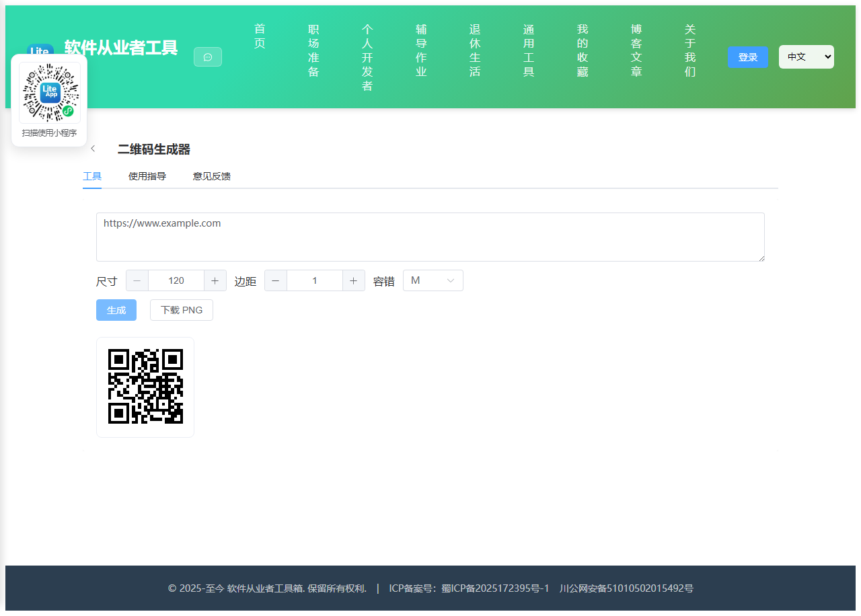Click the generated QR code image

click(x=145, y=387)
